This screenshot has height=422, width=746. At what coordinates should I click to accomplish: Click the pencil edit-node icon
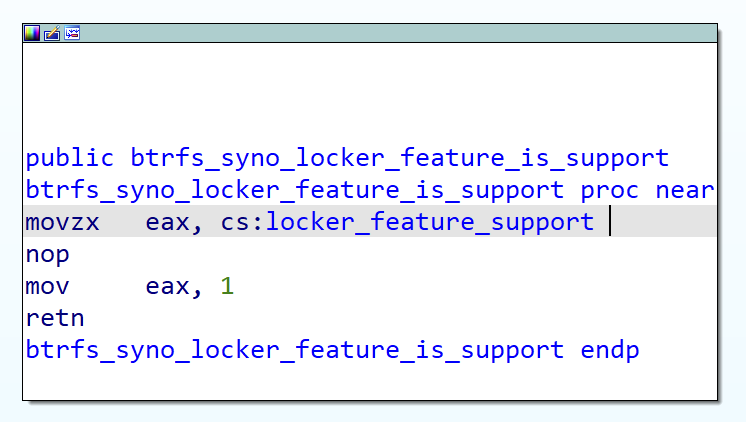point(52,33)
